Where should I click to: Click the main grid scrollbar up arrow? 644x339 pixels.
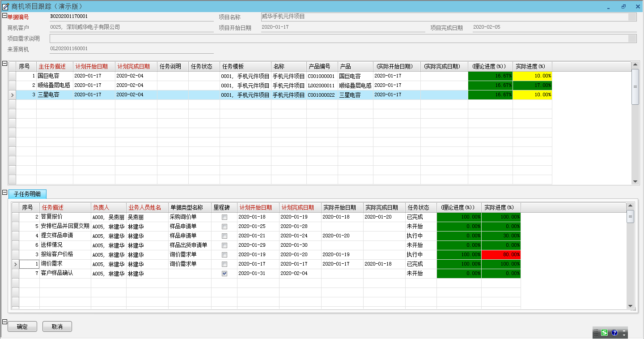click(x=635, y=65)
